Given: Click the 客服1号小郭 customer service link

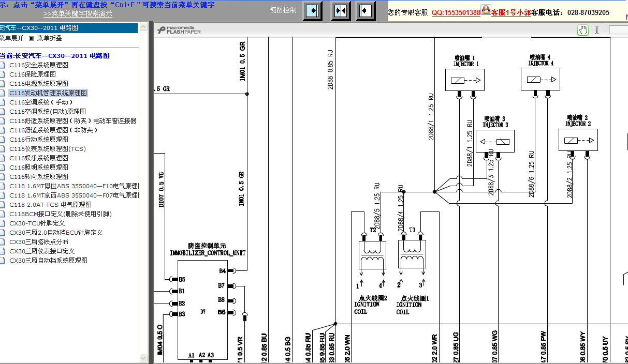Looking at the screenshot, I should (x=511, y=12).
